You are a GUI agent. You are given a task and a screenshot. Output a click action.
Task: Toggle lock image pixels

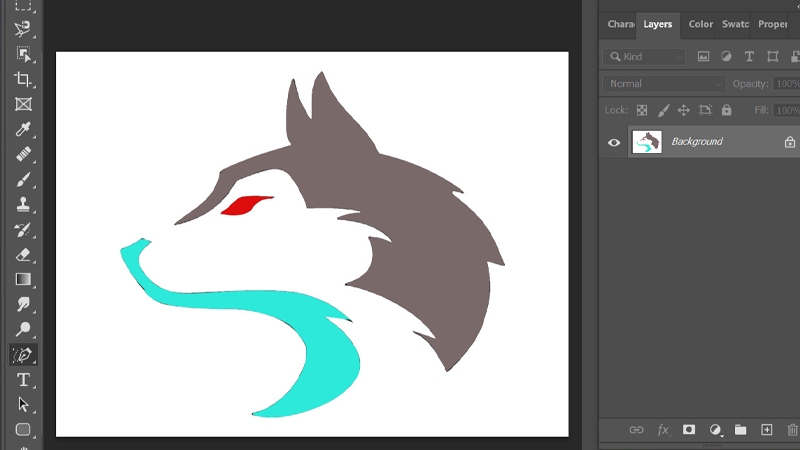pyautogui.click(x=663, y=110)
